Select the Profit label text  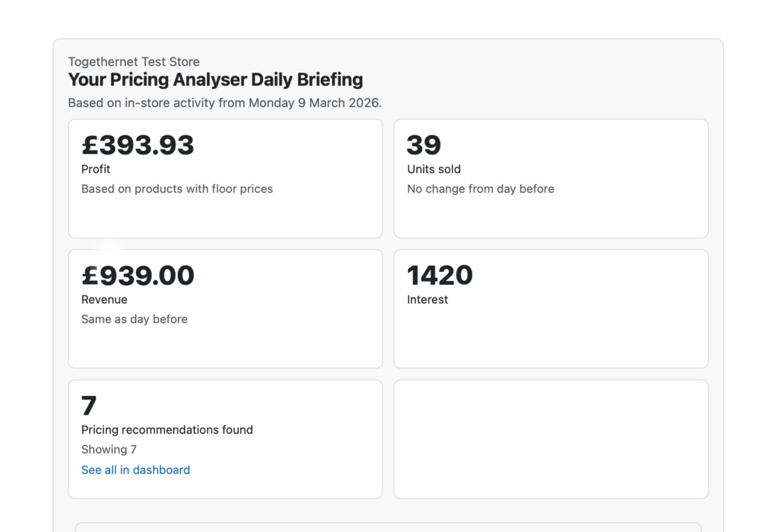pyautogui.click(x=96, y=170)
